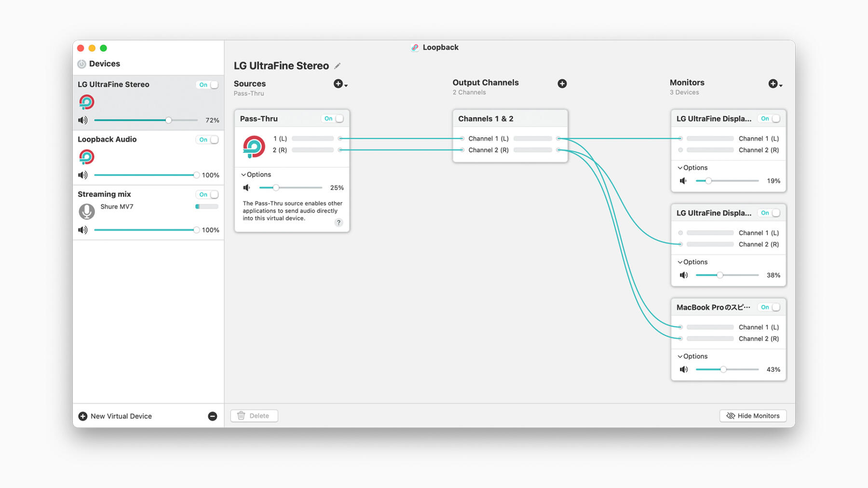Click the help question mark in Pass-Thru
Image resolution: width=868 pixels, height=488 pixels.
pos(339,222)
